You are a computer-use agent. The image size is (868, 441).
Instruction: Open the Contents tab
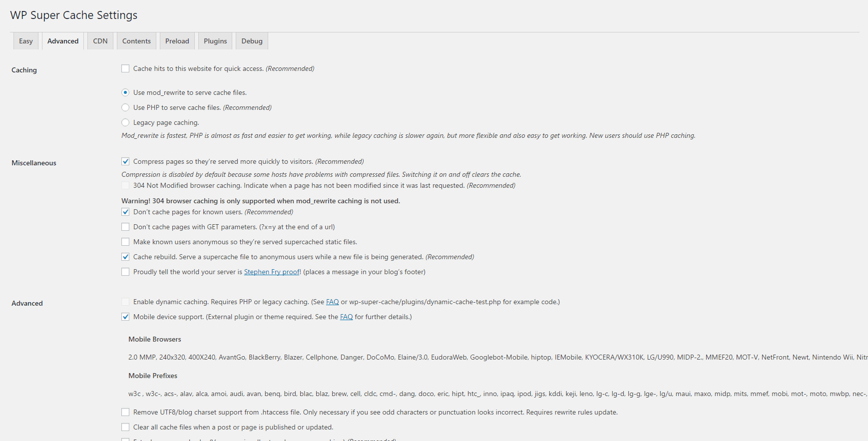pyautogui.click(x=136, y=41)
